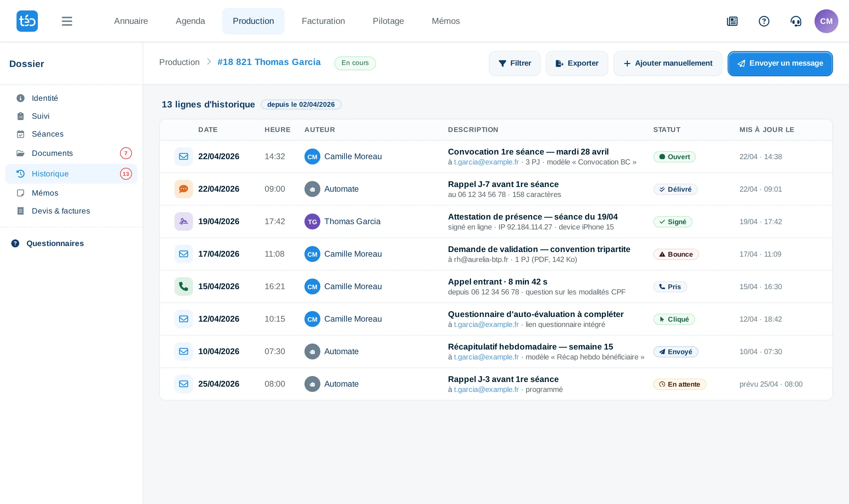Click the Bounce status badge

point(676,254)
